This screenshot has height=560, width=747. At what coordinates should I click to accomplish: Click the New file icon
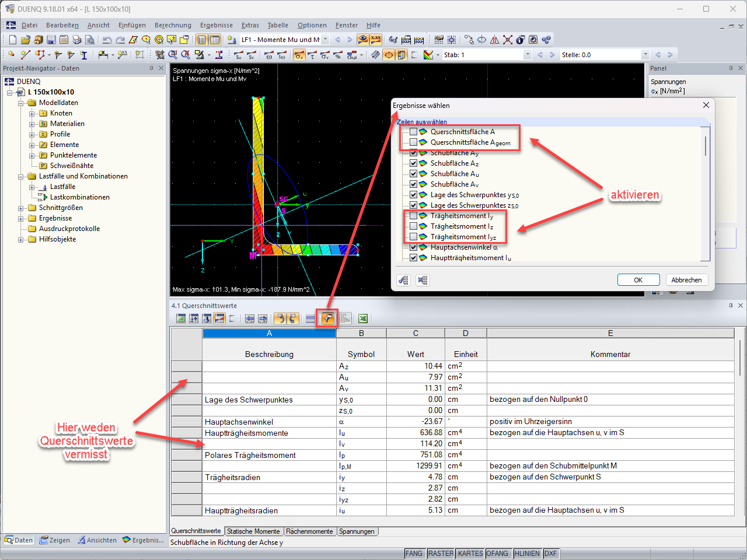12,39
